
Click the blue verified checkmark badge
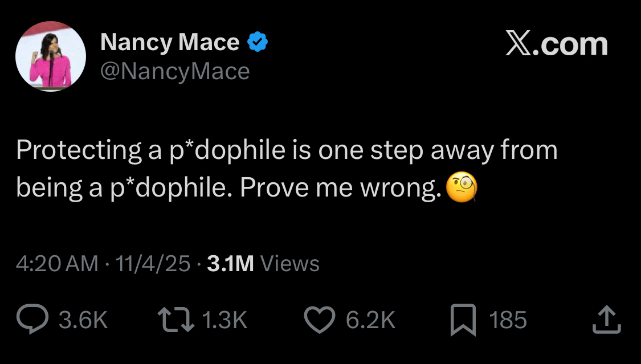coord(256,43)
